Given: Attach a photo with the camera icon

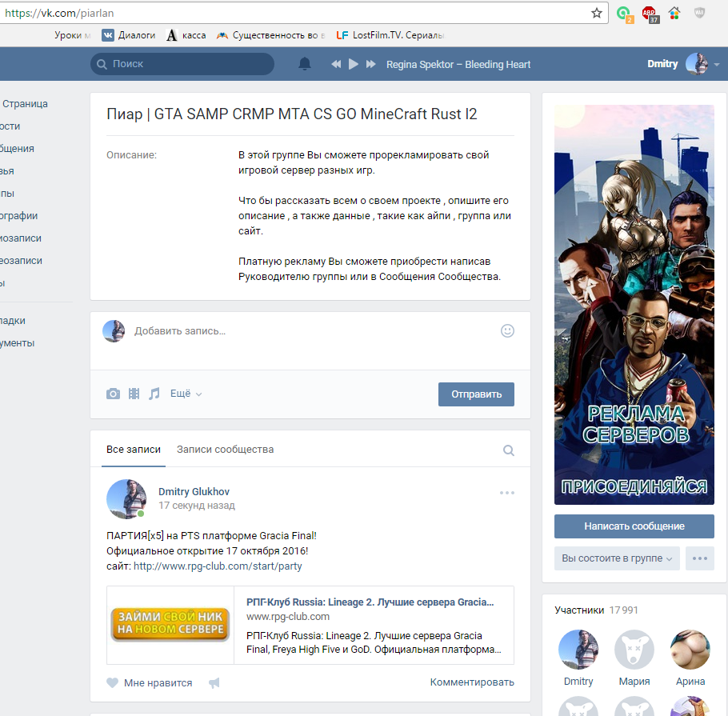Looking at the screenshot, I should pyautogui.click(x=113, y=394).
